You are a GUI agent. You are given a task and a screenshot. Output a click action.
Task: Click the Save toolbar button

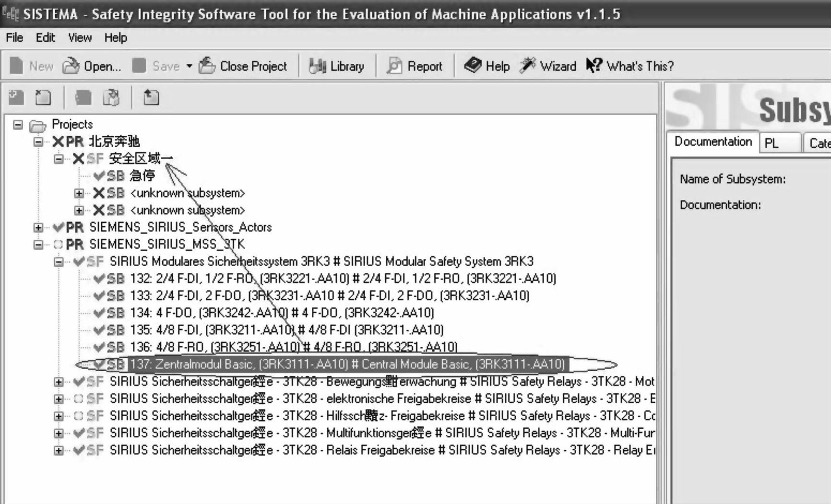click(x=156, y=66)
